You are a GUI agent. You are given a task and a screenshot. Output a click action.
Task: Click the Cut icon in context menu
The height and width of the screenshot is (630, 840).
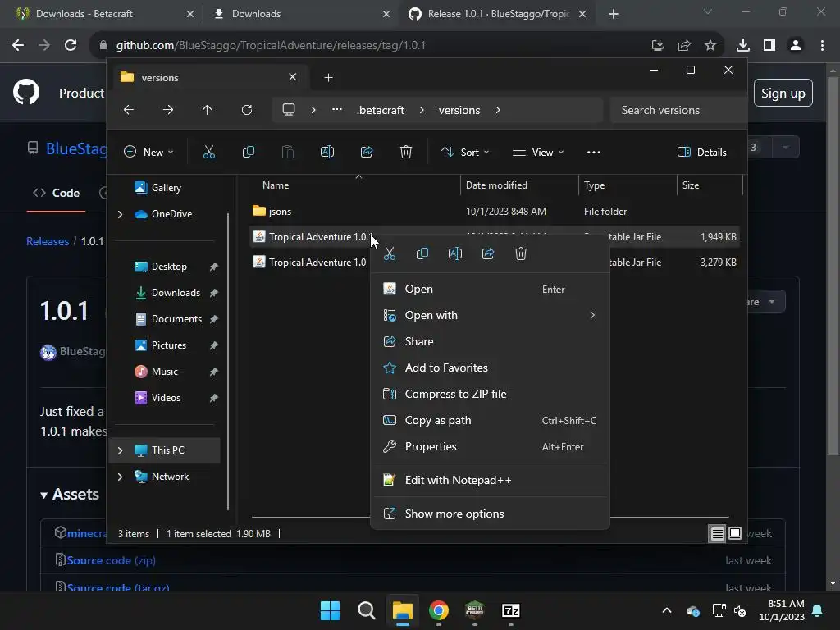tap(390, 253)
